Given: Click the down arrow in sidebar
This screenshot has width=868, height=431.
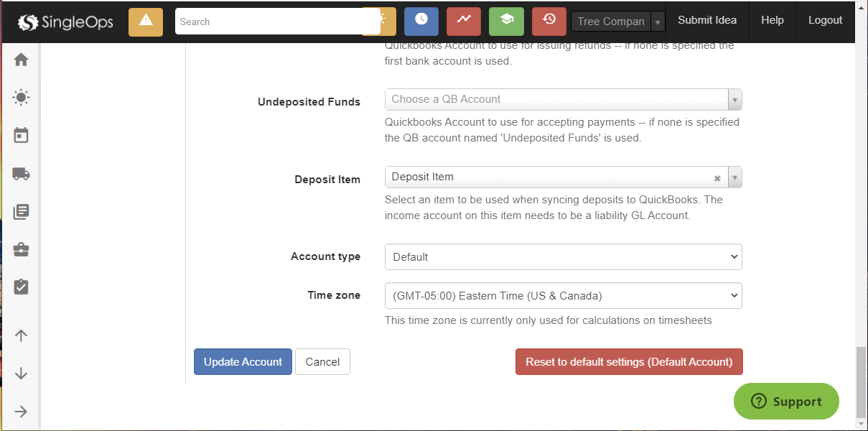Looking at the screenshot, I should click(x=21, y=374).
